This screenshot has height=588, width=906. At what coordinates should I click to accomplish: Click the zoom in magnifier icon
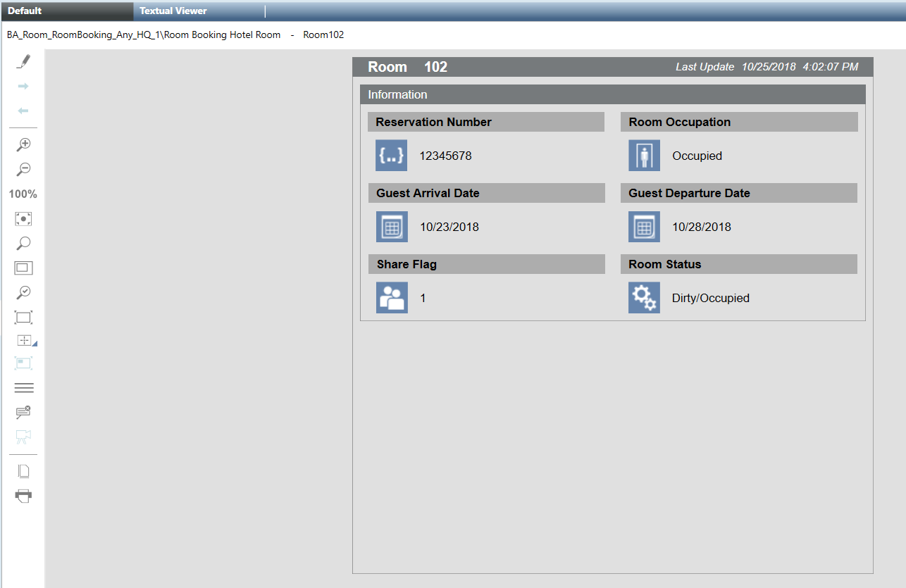click(23, 144)
